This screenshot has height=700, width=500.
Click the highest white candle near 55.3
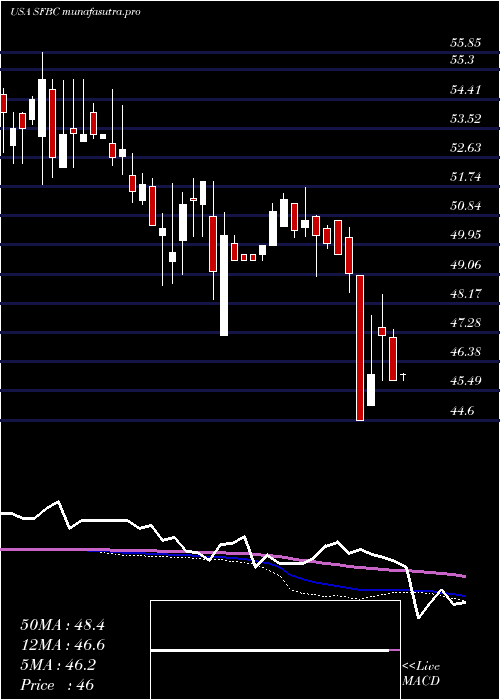[x=42, y=108]
